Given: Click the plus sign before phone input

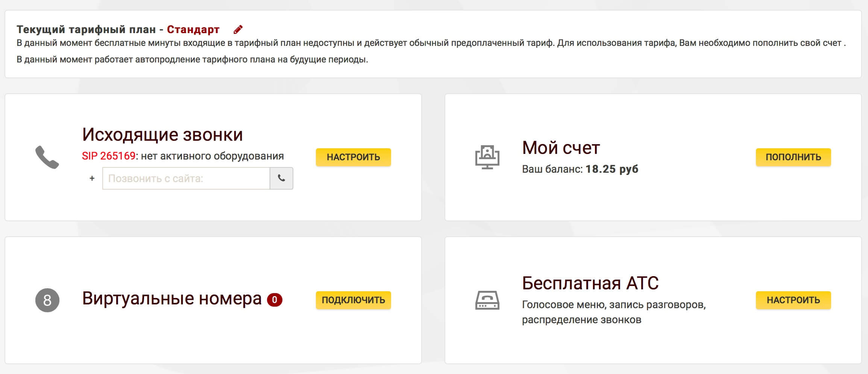Looking at the screenshot, I should [92, 179].
